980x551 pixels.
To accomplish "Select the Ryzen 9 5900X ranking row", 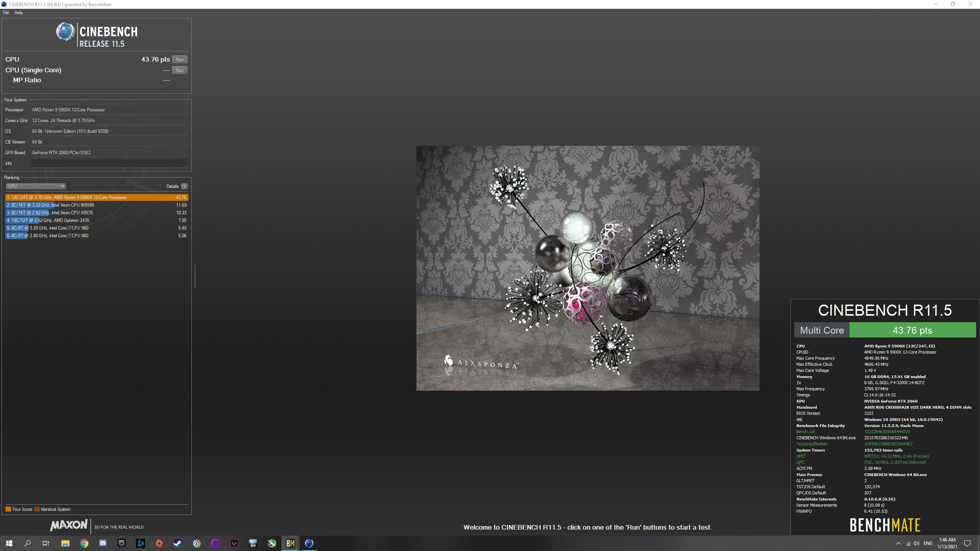I will tap(97, 197).
